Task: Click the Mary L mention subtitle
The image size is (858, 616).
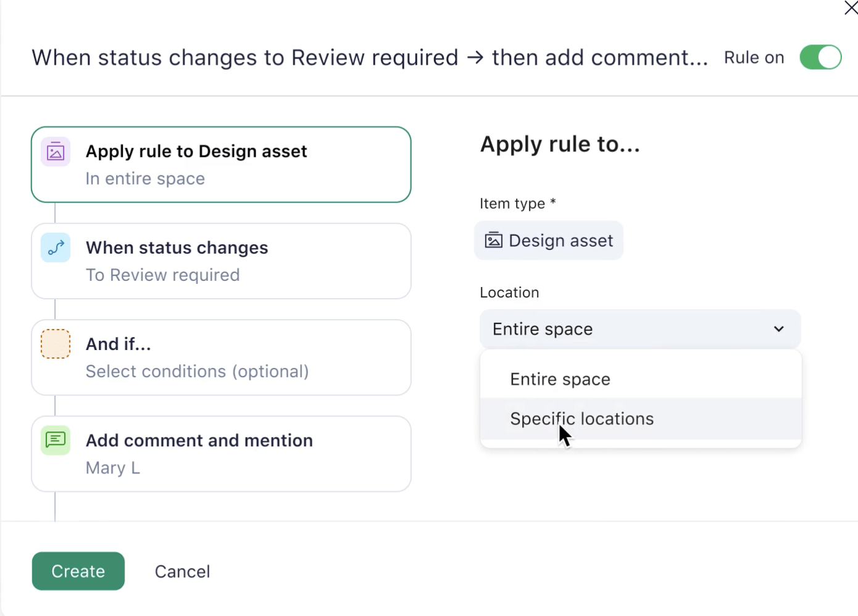Action: tap(113, 468)
